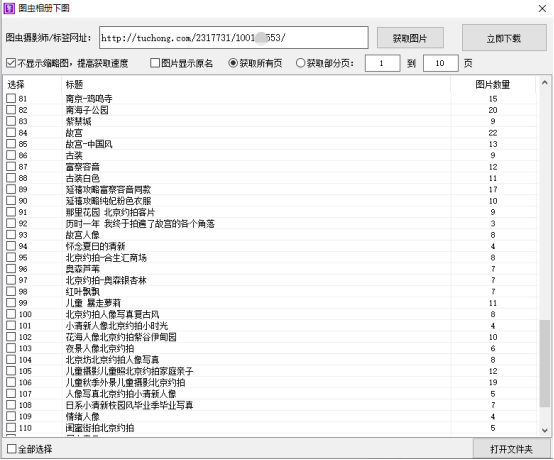554x460 pixels.
Task: Check row 99 checkbox
Action: pyautogui.click(x=11, y=303)
